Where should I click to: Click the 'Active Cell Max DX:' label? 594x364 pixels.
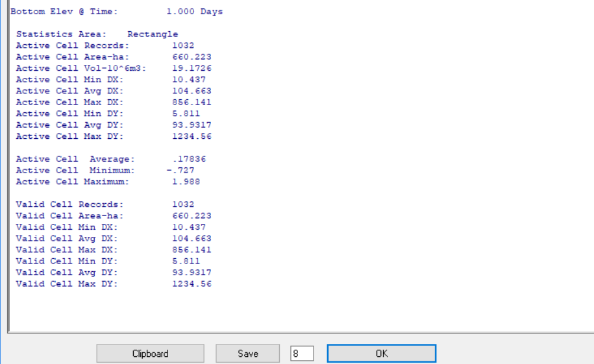click(69, 103)
